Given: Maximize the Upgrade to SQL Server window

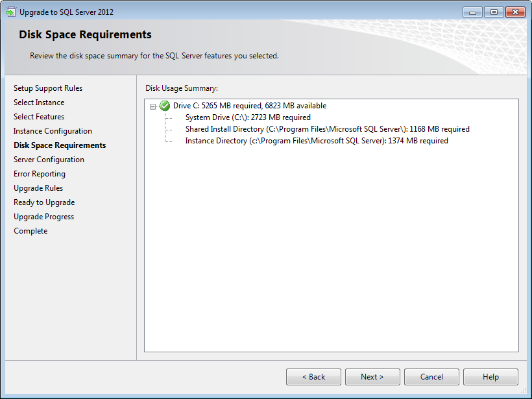Looking at the screenshot, I should coord(494,12).
